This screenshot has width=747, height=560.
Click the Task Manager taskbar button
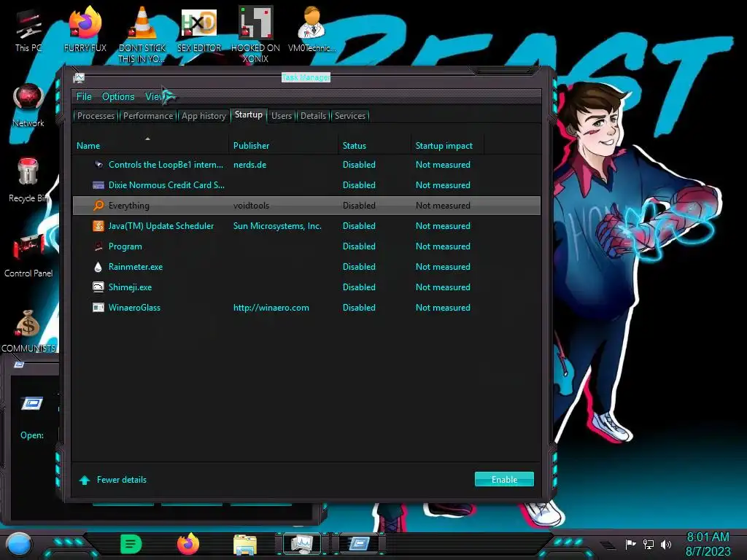click(x=302, y=544)
